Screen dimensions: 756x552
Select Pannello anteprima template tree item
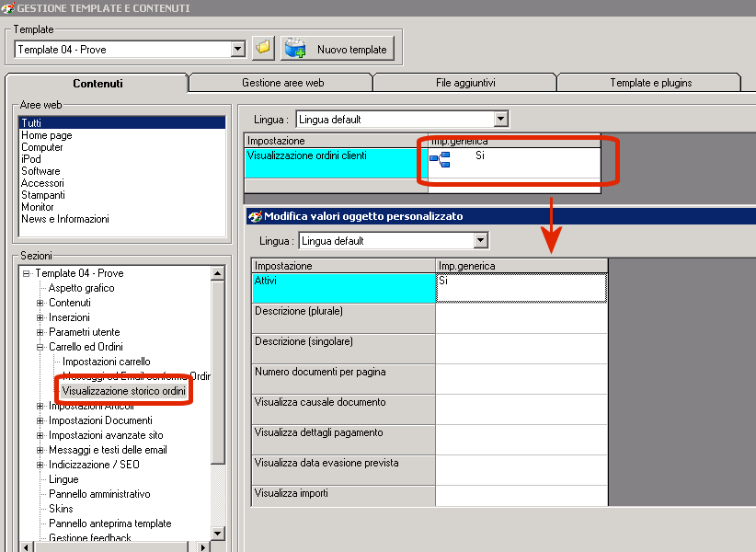click(x=110, y=523)
